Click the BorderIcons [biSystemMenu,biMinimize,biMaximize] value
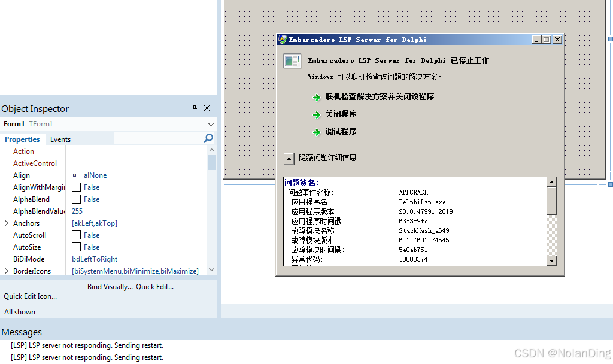Image resolution: width=613 pixels, height=364 pixels. [135, 271]
